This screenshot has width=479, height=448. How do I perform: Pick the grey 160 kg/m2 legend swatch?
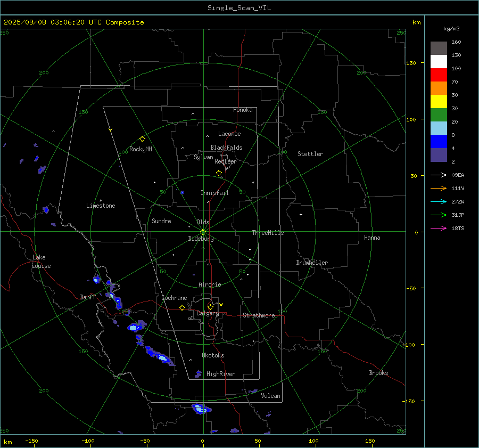[x=439, y=48]
